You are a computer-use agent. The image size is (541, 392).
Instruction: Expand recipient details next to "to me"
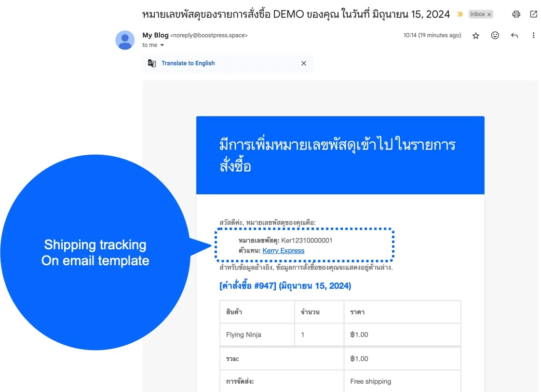(162, 45)
